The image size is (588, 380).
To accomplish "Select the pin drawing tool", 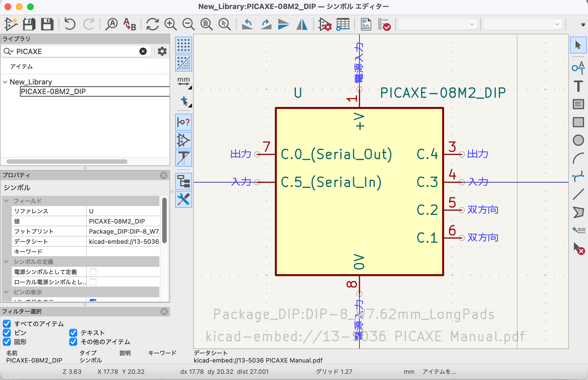I will 578,68.
